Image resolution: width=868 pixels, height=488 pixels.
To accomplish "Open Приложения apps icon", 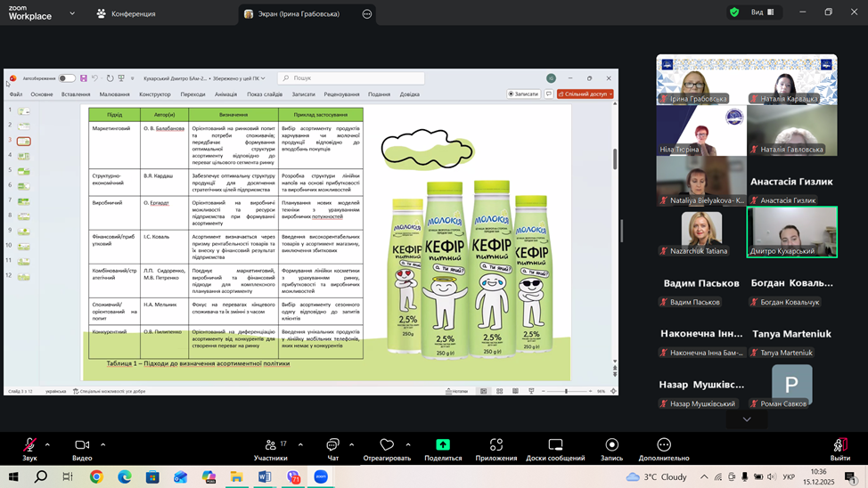I will tap(496, 445).
